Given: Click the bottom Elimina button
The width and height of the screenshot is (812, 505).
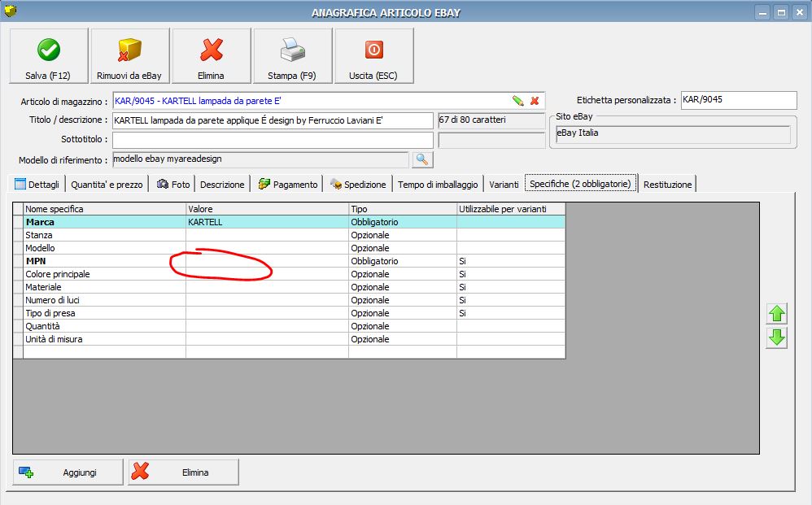Looking at the screenshot, I should 183,472.
